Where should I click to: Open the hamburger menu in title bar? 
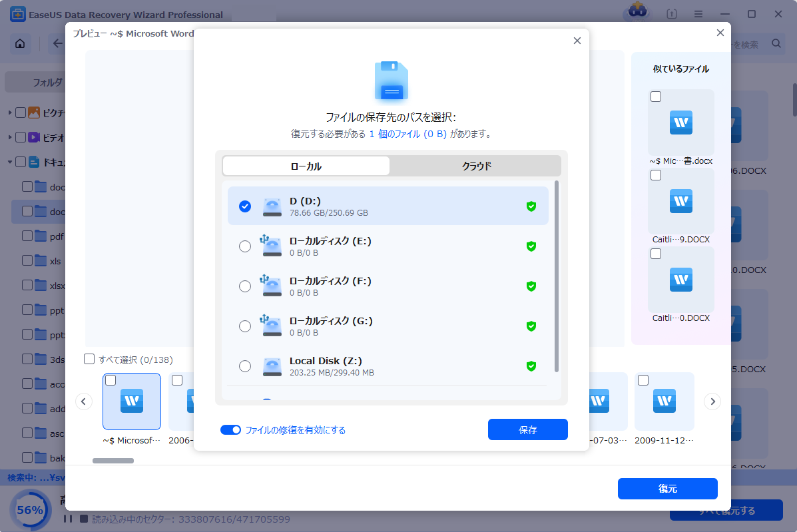[698, 14]
